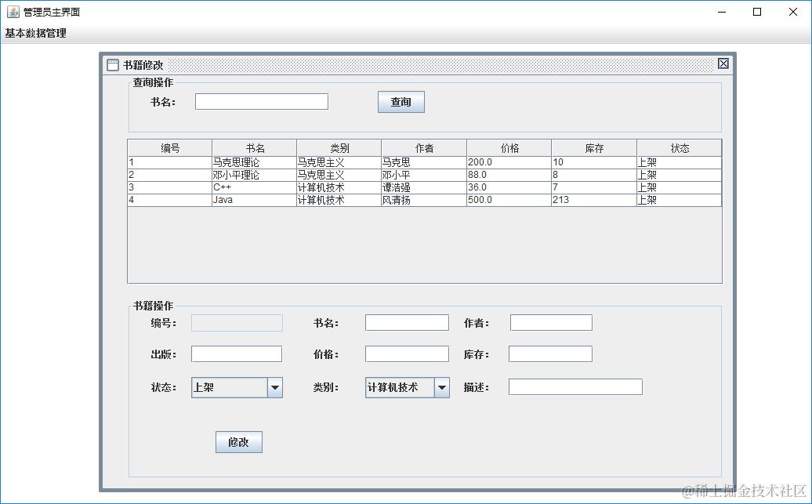Screen dimensions: 812x504
Task: Click the 价格 column header
Action: 509,148
